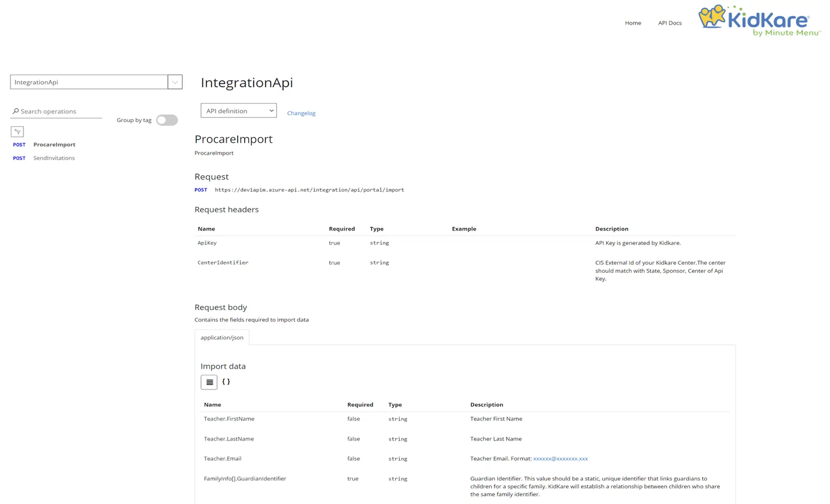
Task: Click 'API Key is generated by Kidkare.' text
Action: (x=638, y=243)
